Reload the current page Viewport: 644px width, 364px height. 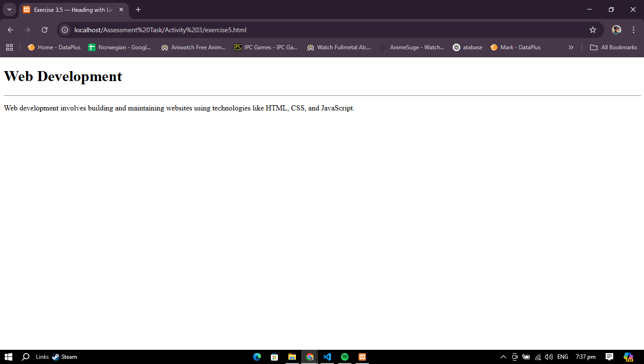[45, 30]
